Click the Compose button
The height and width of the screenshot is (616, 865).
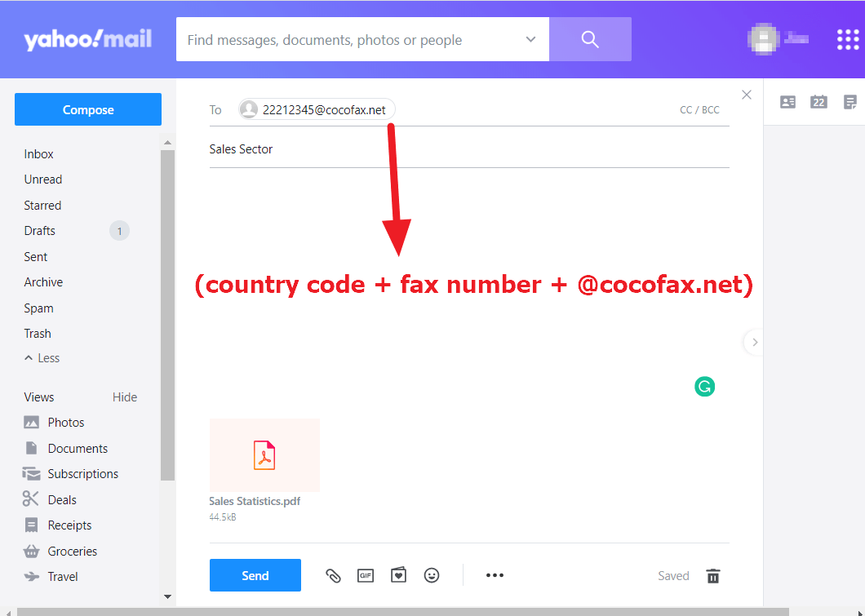click(x=87, y=109)
